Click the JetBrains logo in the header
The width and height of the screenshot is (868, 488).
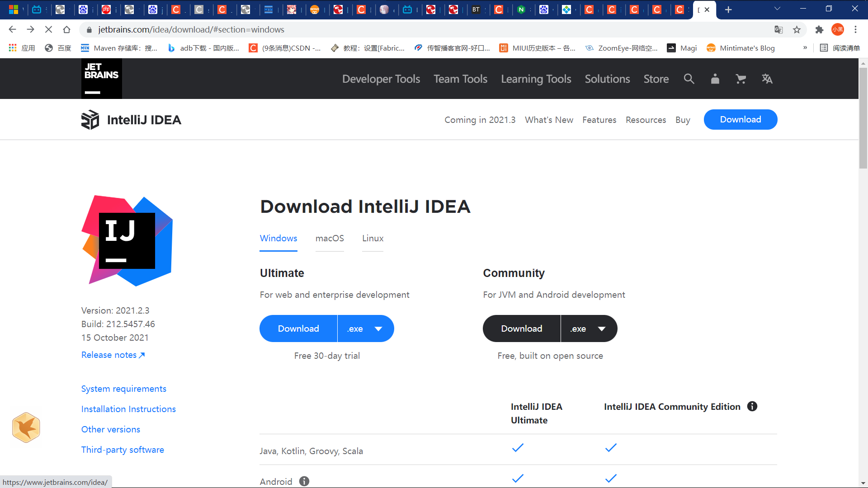[101, 78]
